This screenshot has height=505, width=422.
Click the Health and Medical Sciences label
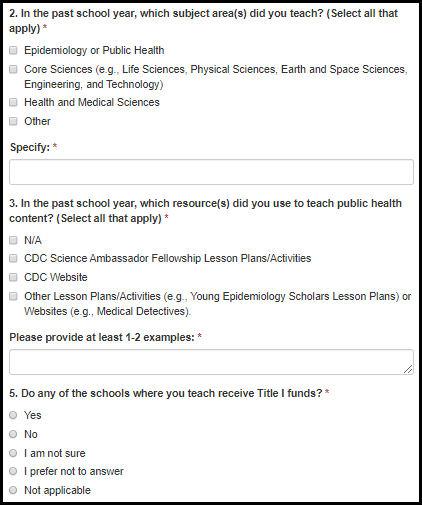[x=92, y=102]
